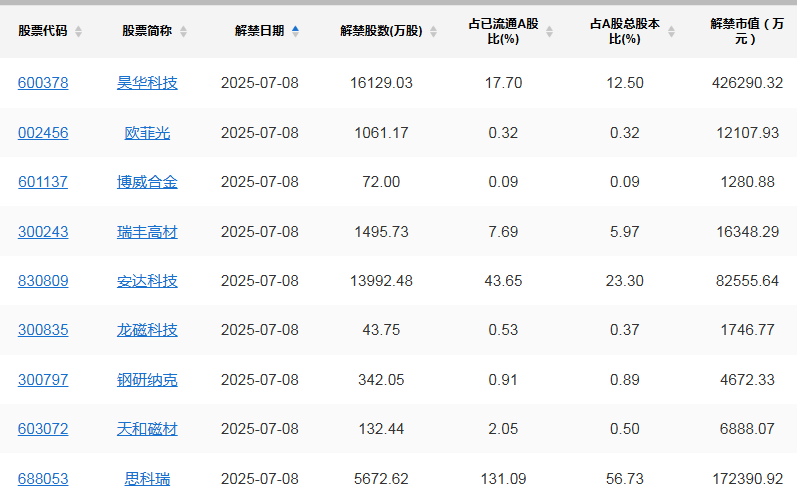Open 龙磁科技 stock name link
Screen dimensions: 797x499
tap(147, 330)
